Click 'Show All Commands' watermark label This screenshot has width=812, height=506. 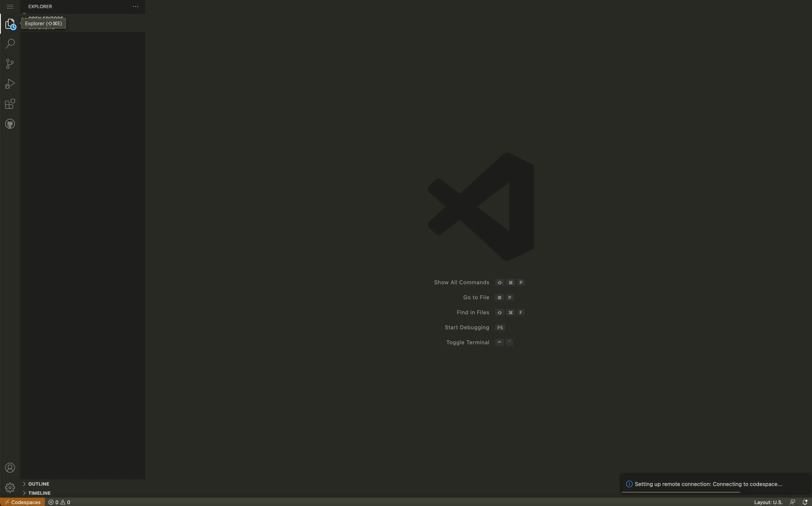(462, 282)
